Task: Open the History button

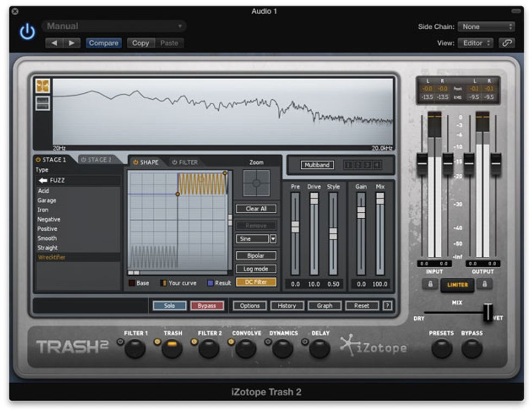Action: pos(287,306)
